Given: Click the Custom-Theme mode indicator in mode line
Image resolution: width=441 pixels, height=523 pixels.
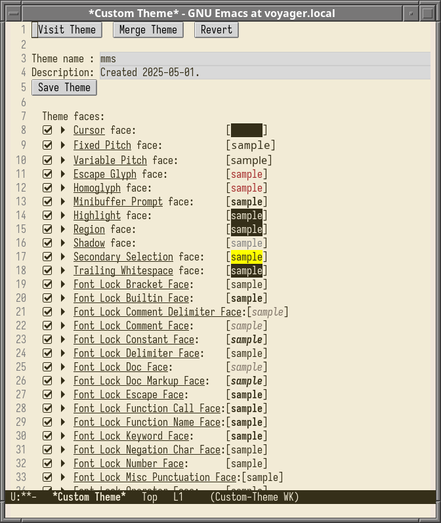Looking at the screenshot, I should click(255, 497).
